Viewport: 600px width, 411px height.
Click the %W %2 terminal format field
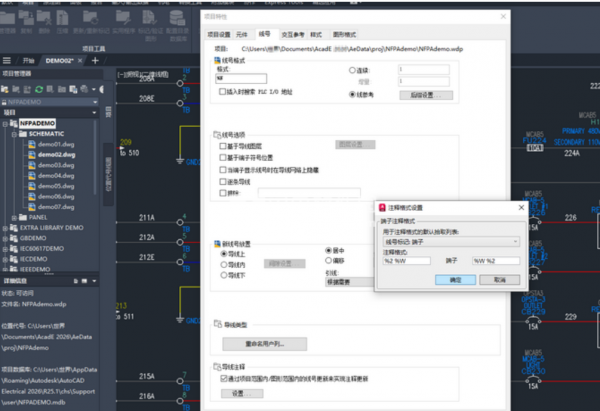coord(496,261)
